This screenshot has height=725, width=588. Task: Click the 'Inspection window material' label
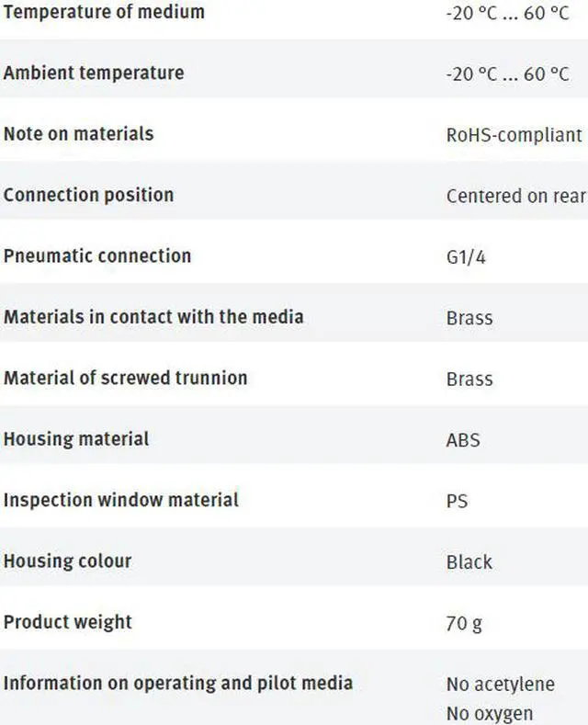(x=121, y=500)
